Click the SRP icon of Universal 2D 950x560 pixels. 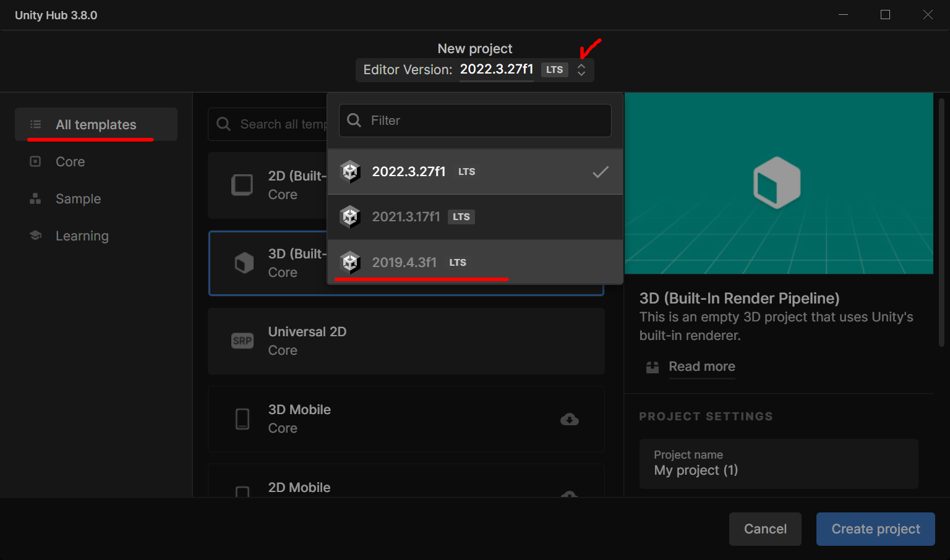(x=242, y=341)
